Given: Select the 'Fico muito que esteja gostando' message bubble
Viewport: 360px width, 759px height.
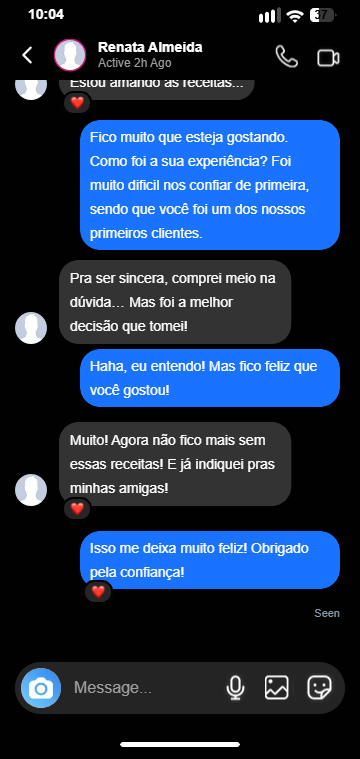Looking at the screenshot, I should 210,185.
